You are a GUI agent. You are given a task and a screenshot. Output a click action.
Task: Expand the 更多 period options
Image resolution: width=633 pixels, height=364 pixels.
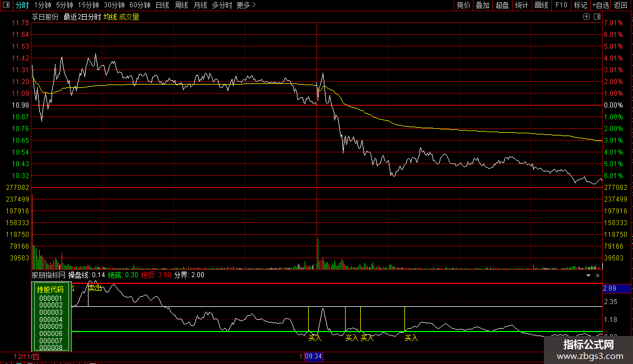(x=246, y=5)
